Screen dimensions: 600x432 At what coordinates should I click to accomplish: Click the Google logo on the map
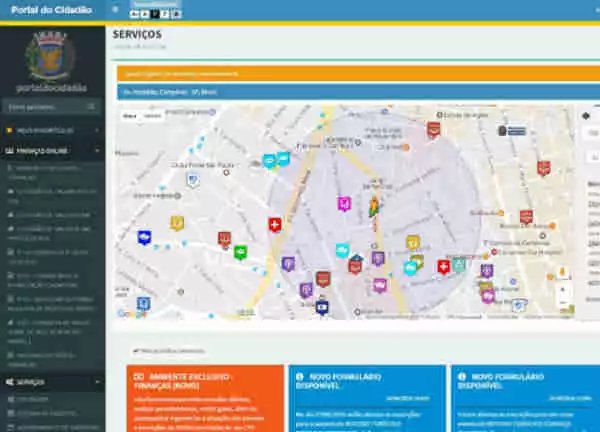click(131, 314)
